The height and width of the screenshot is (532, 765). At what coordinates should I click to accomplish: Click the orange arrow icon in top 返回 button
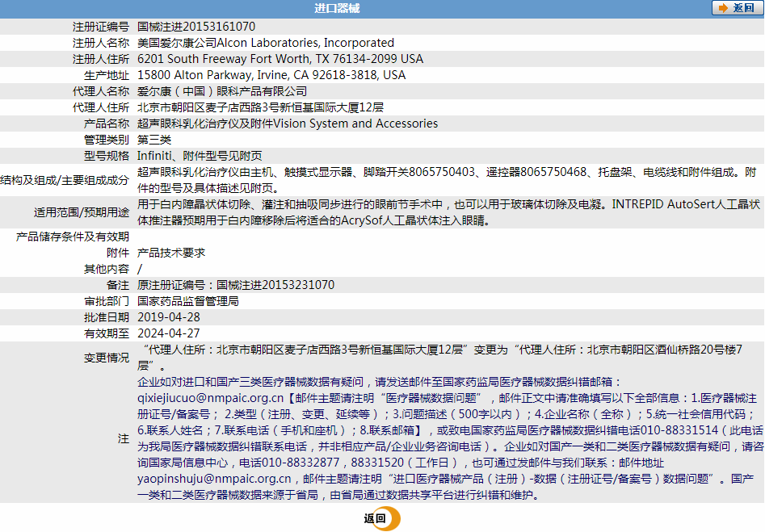723,8
